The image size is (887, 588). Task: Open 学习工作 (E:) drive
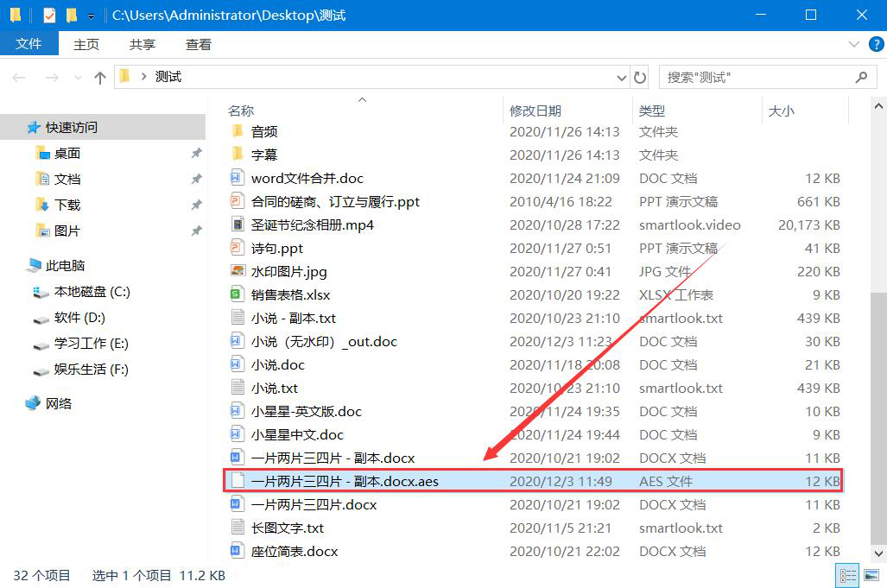pyautogui.click(x=91, y=343)
